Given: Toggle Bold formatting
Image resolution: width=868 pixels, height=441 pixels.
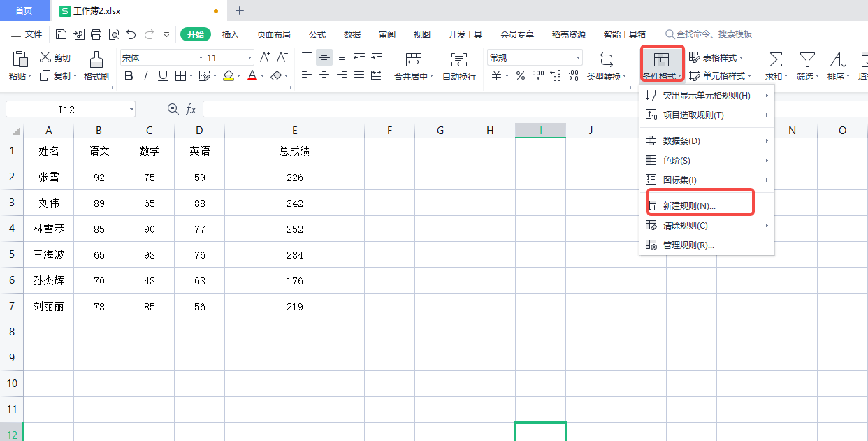Looking at the screenshot, I should 129,76.
